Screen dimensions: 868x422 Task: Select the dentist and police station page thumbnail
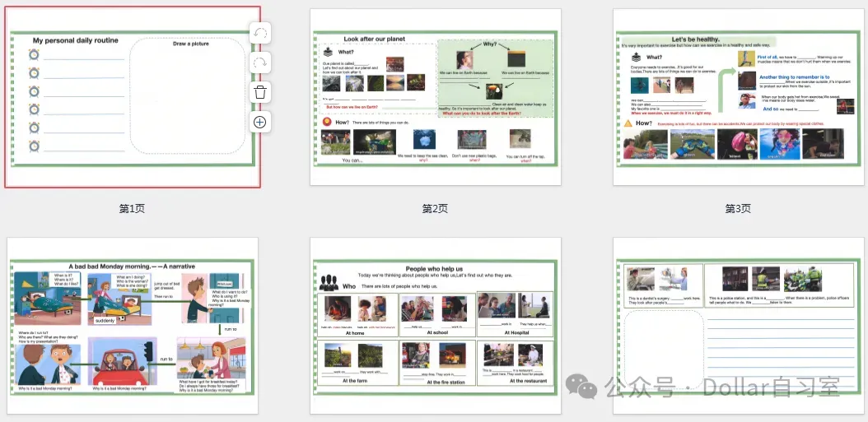(x=739, y=326)
